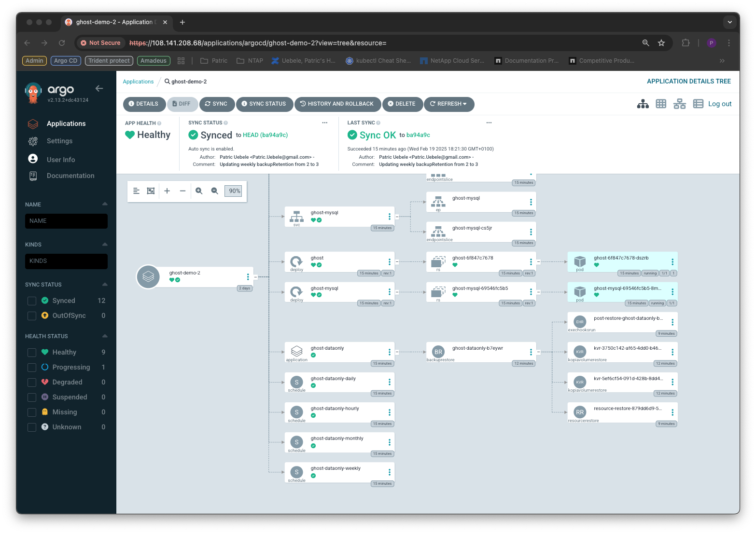Click the ghost-dataonly application layers icon
This screenshot has height=534, width=756.
(x=296, y=352)
